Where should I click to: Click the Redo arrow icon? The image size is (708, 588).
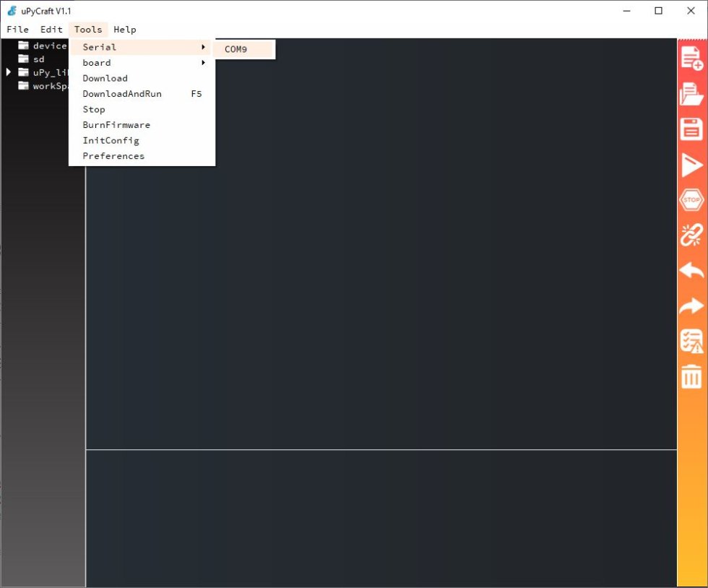(x=691, y=306)
